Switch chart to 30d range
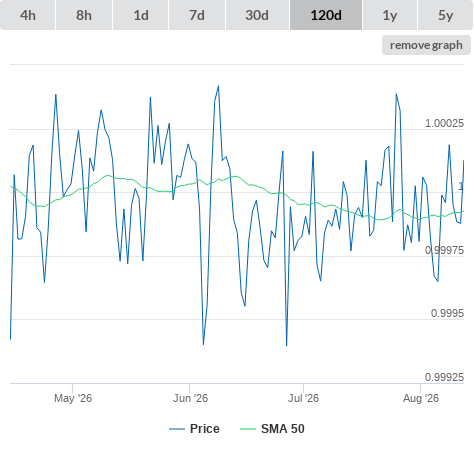474x455 pixels. pos(257,15)
